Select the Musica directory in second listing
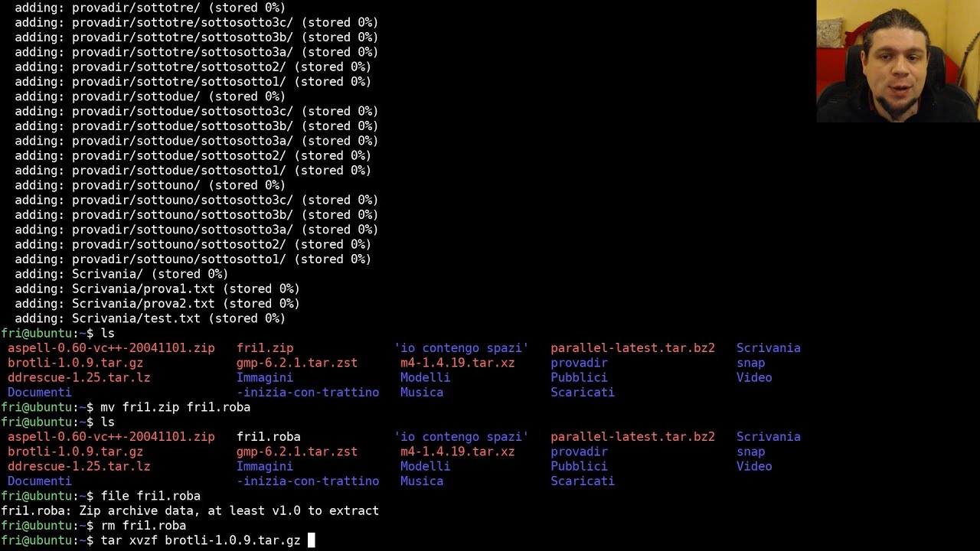 [x=422, y=481]
